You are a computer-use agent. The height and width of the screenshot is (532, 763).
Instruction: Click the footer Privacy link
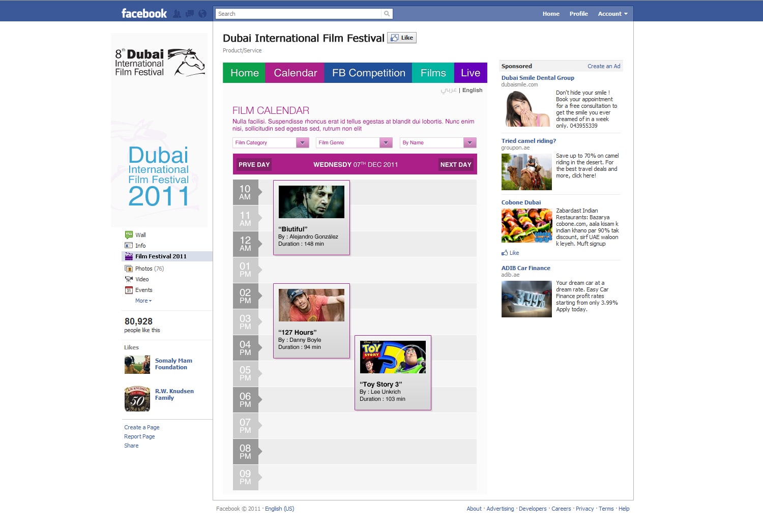[584, 509]
